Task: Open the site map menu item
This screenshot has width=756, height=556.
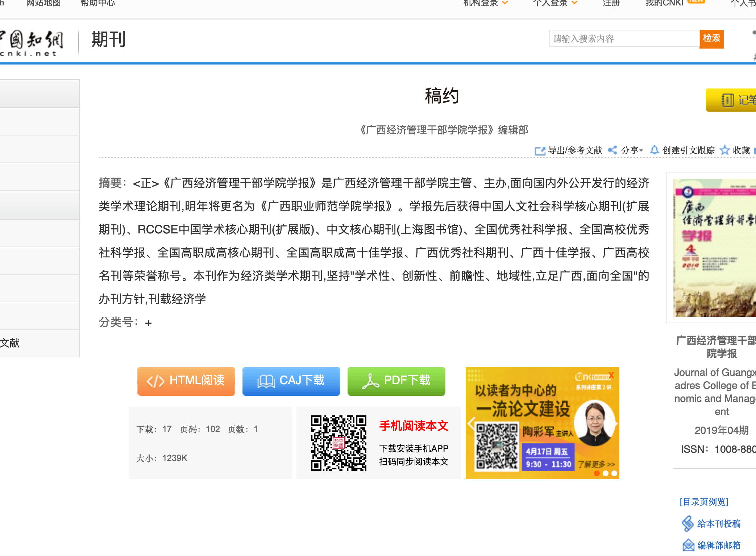Action: [x=43, y=4]
